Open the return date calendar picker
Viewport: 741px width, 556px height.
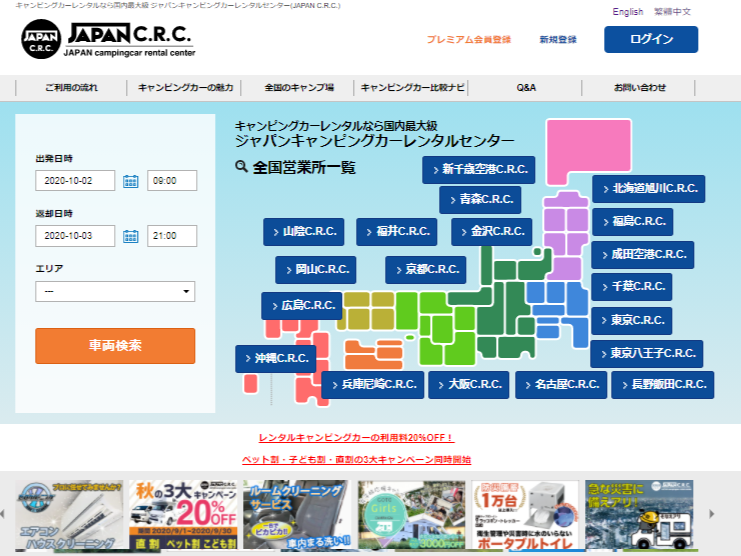pos(130,237)
